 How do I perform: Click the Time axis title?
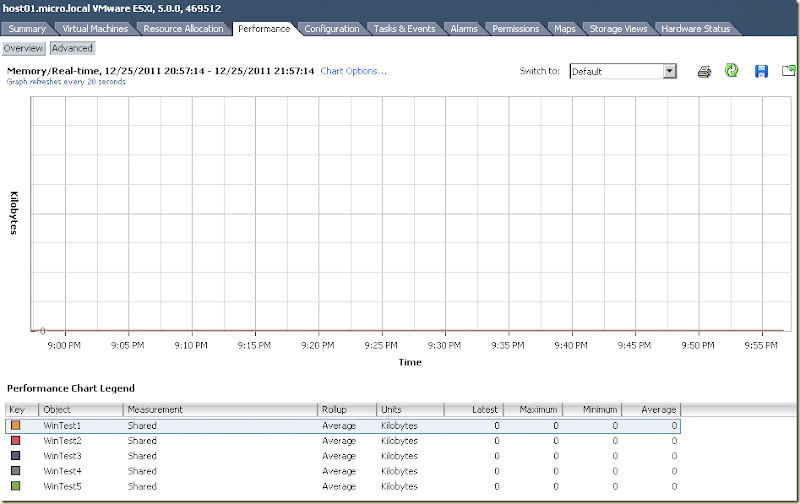(x=410, y=362)
